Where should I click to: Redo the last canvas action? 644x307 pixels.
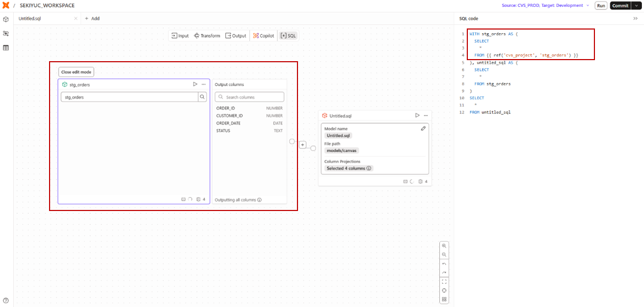[x=444, y=273]
